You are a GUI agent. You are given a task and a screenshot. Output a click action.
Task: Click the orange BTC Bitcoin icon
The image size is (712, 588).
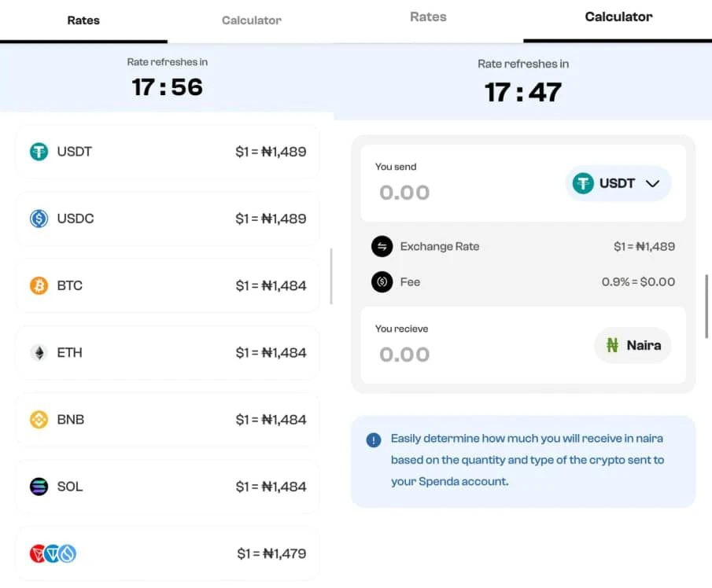click(39, 285)
